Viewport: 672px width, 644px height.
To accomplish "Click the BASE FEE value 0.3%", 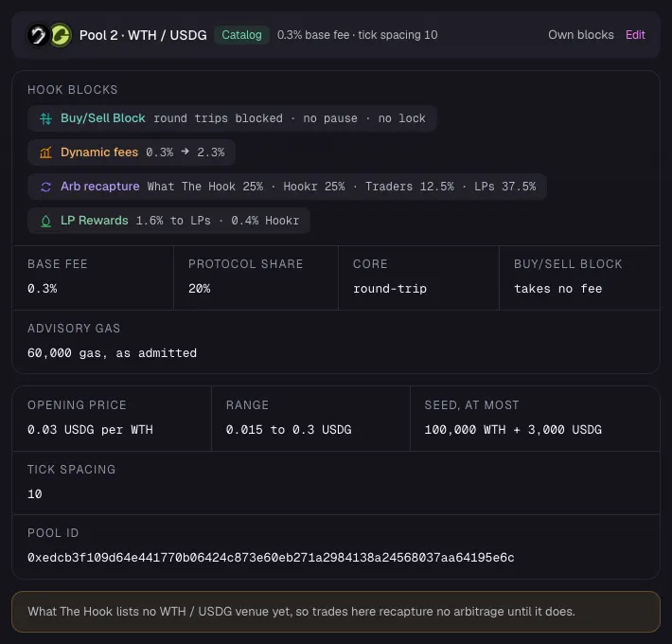I will [43, 289].
